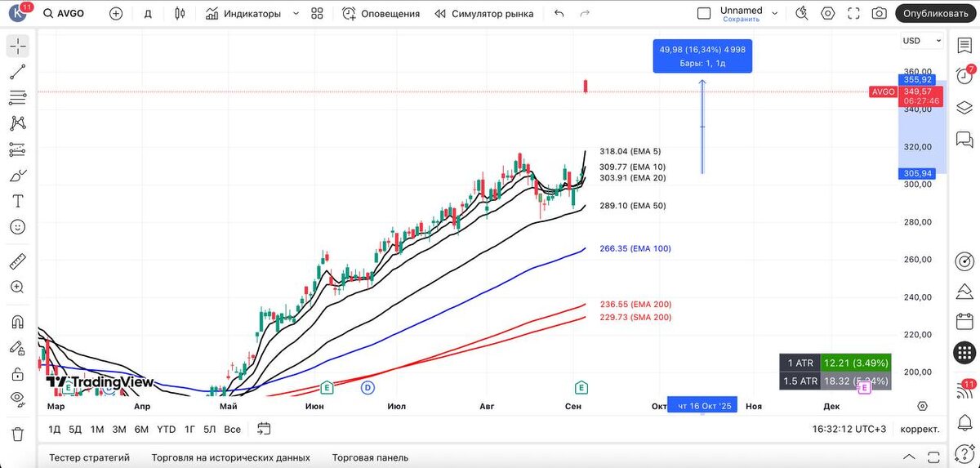Open the USD currency dropdown
This screenshot has width=980, height=468.
921,41
